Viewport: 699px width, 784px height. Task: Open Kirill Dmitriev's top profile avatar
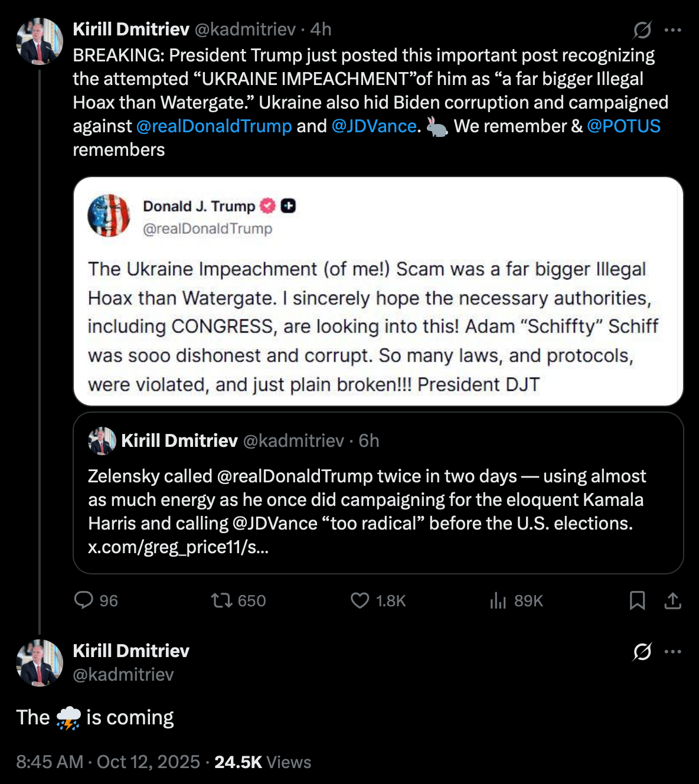pyautogui.click(x=40, y=41)
